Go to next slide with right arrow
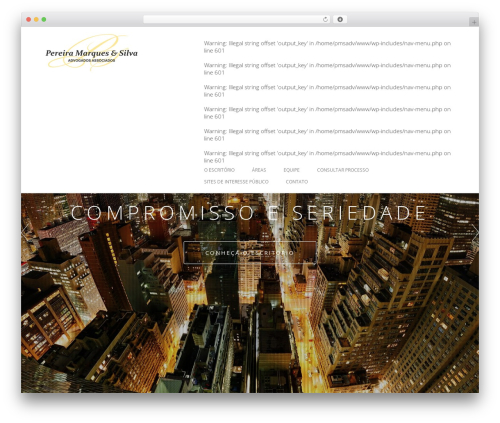The image size is (500, 423). (x=475, y=233)
